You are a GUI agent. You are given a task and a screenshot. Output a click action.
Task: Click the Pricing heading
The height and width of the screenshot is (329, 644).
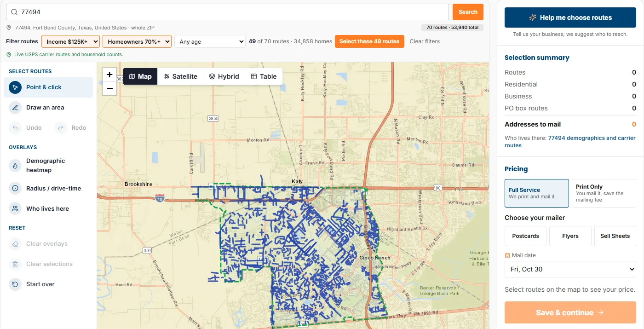516,169
